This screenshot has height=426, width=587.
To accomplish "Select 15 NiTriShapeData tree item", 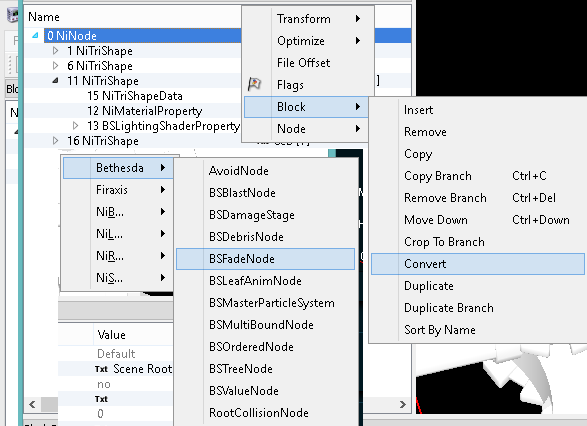I will pos(135,96).
